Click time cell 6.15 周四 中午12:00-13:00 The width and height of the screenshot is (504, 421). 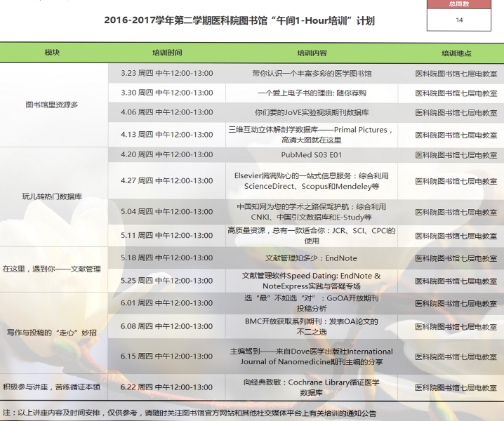click(x=167, y=356)
